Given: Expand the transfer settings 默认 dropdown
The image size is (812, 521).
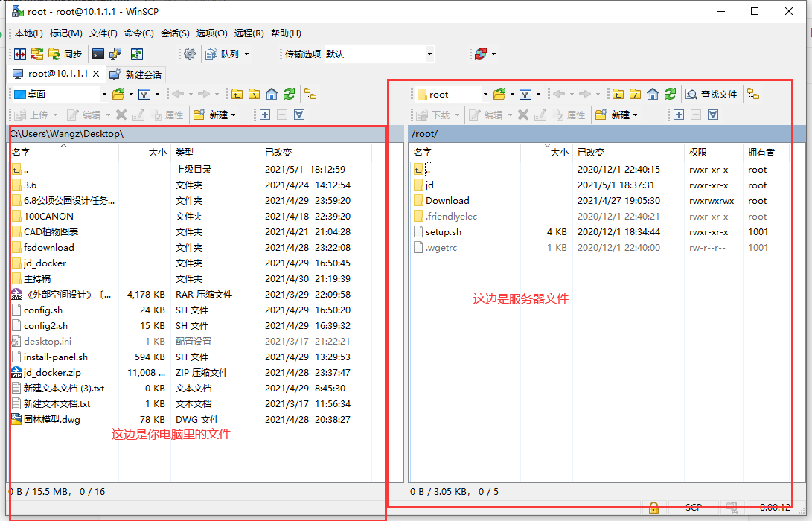Looking at the screenshot, I should point(429,54).
